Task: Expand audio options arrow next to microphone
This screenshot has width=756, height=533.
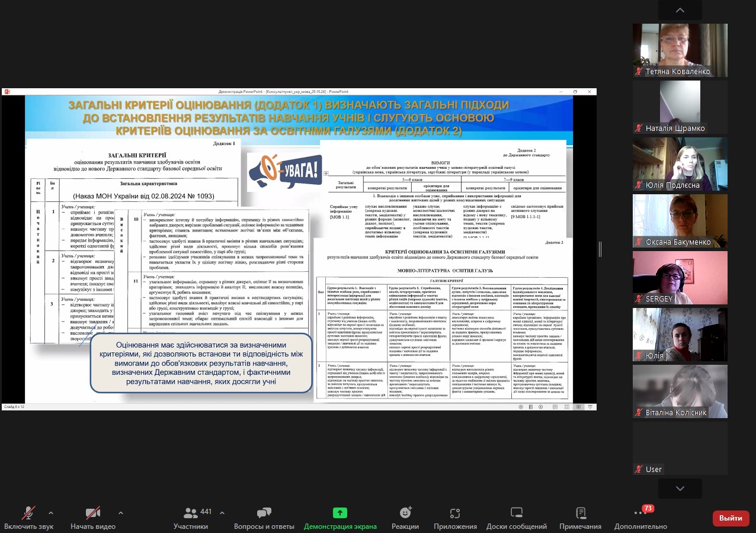Action: (50, 513)
